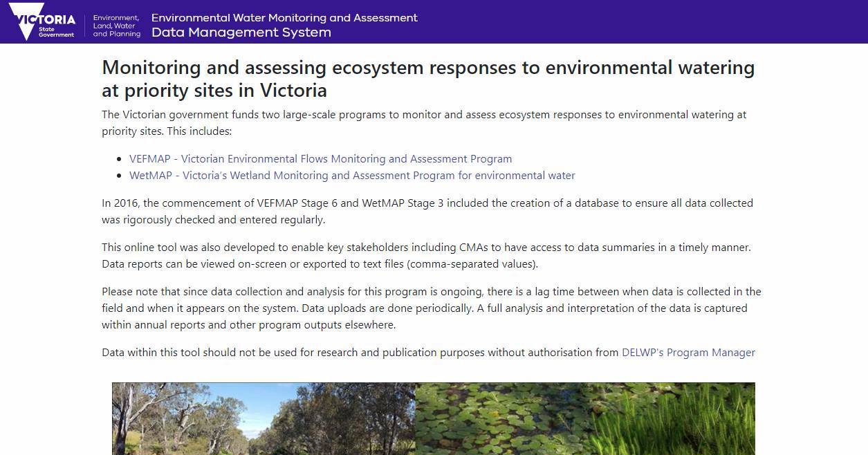Click the paragraph starting "The Victorian government funds"
Image resolution: width=868 pixels, height=455 pixels.
[x=423, y=123]
